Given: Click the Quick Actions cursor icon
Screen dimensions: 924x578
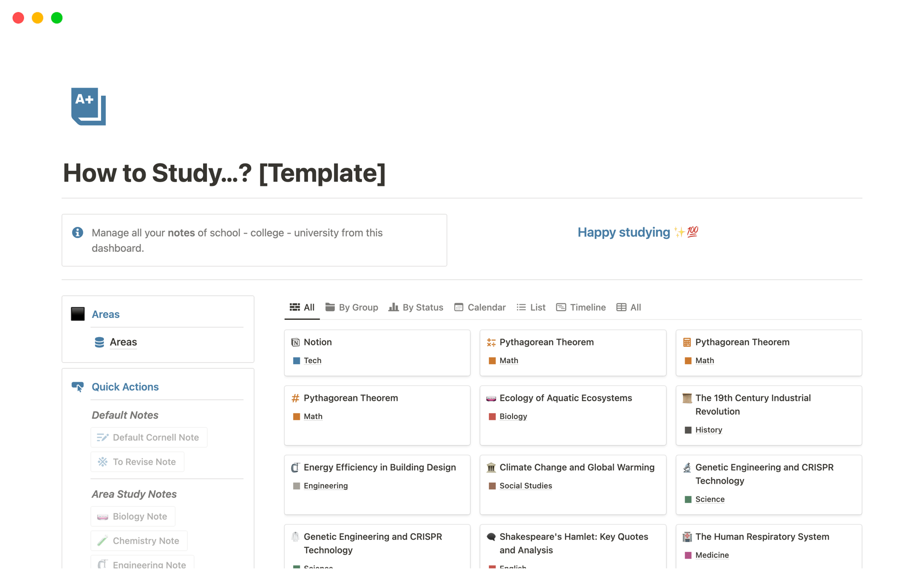Looking at the screenshot, I should [x=77, y=387].
